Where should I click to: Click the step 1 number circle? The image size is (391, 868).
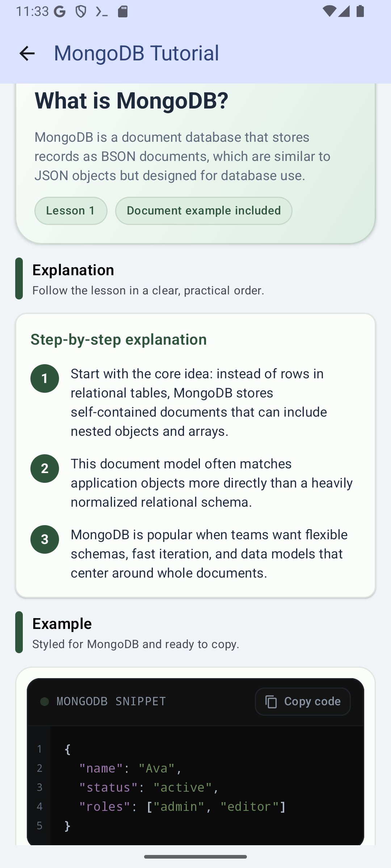[45, 378]
